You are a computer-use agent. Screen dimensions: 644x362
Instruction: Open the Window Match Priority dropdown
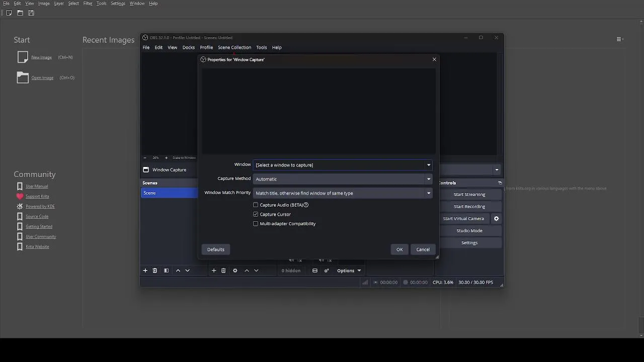(x=343, y=193)
